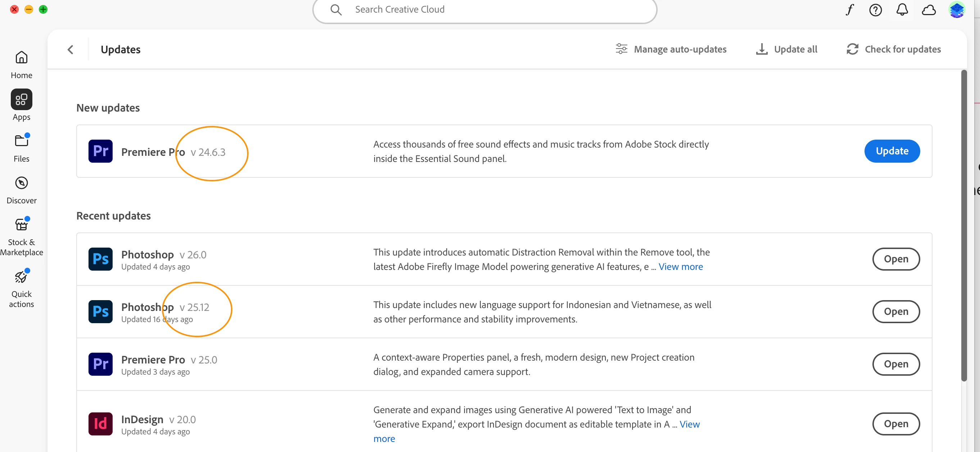Select the Apps sidebar icon
The width and height of the screenshot is (980, 452).
pos(21,100)
